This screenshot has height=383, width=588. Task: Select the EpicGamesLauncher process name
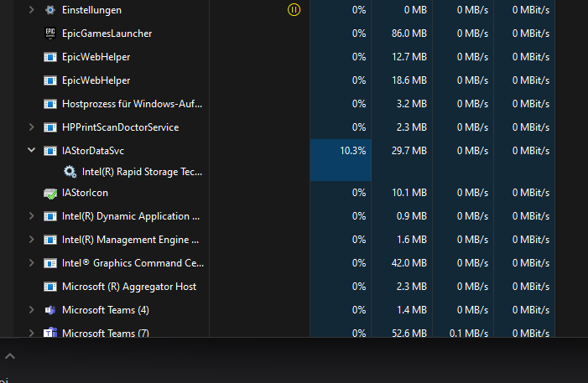point(107,34)
